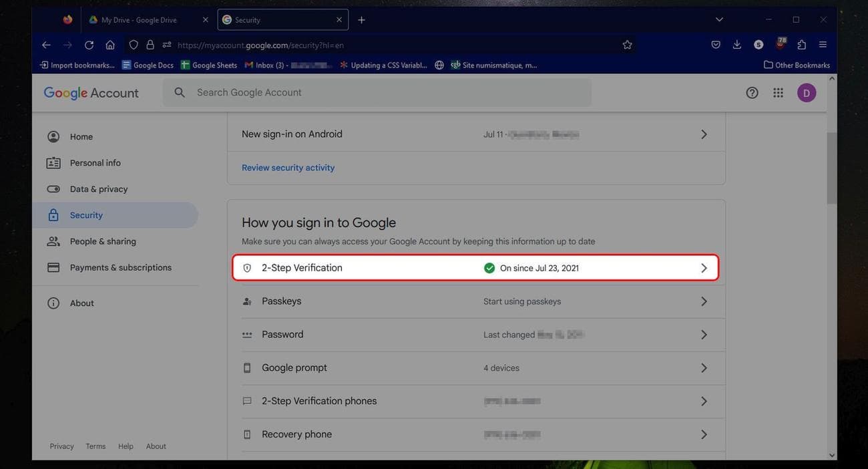Click the profile avatar with letter D
The height and width of the screenshot is (469, 868).
pyautogui.click(x=806, y=92)
